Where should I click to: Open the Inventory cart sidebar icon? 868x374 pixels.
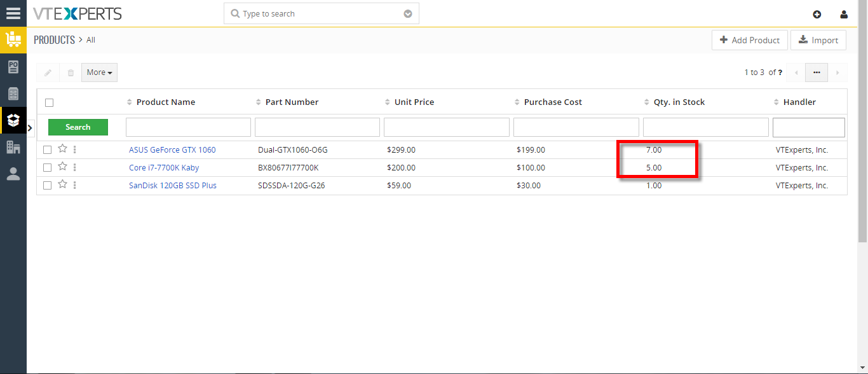coord(13,39)
